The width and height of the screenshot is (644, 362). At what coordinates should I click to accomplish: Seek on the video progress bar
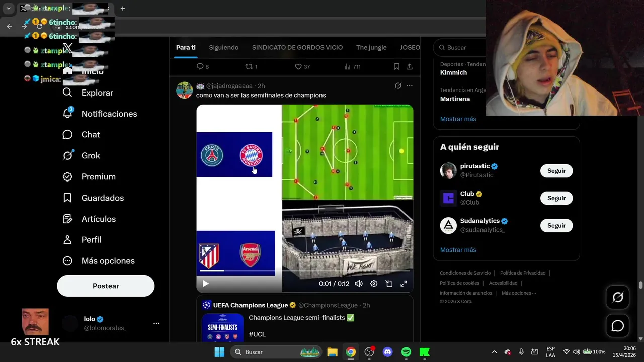coord(304,271)
